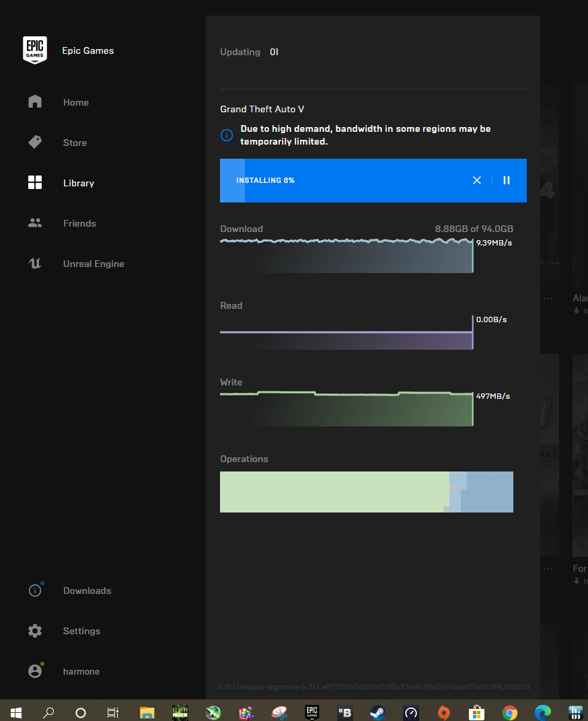Image resolution: width=588 pixels, height=721 pixels.
Task: Launch Origin from the taskbar
Action: (443, 713)
